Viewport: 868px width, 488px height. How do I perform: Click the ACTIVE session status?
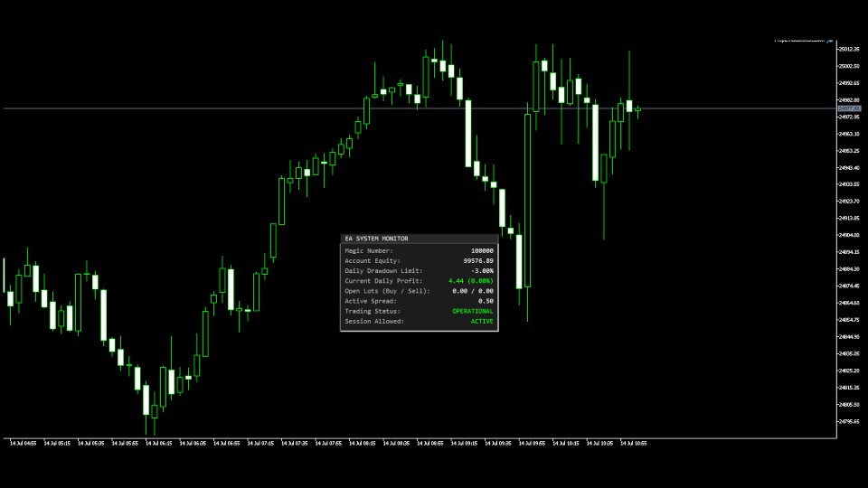click(482, 321)
